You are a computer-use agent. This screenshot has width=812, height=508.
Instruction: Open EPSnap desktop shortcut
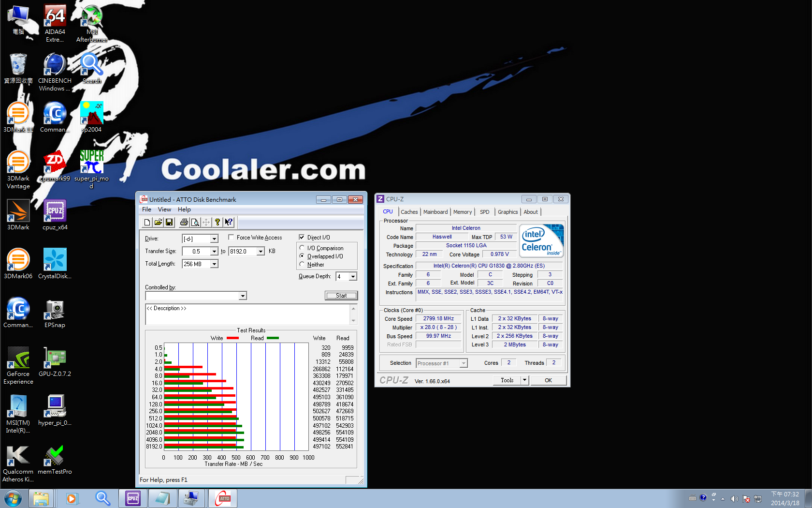tap(55, 313)
